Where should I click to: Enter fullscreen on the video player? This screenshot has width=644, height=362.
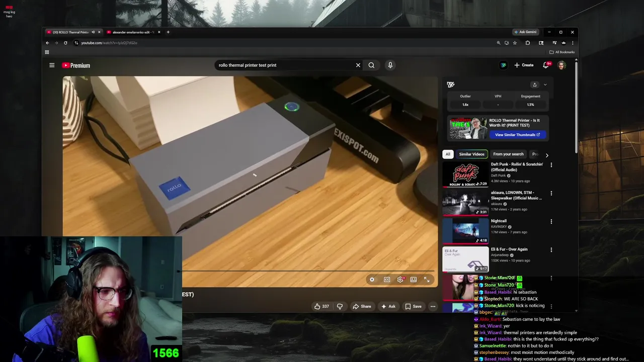coord(427,280)
